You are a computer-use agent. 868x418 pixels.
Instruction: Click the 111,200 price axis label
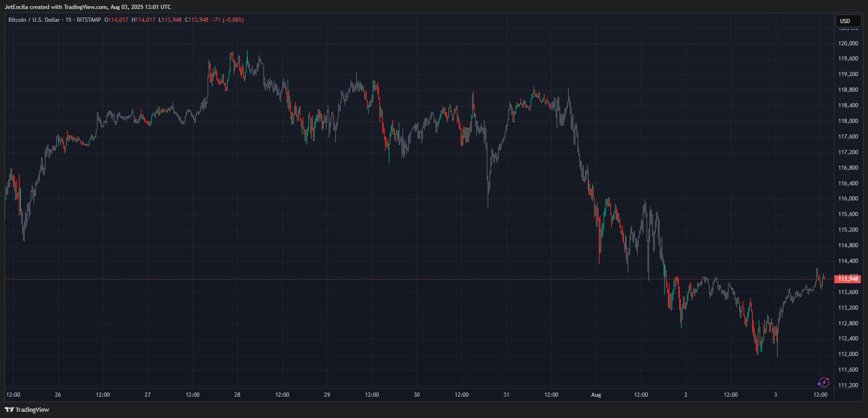(848, 385)
